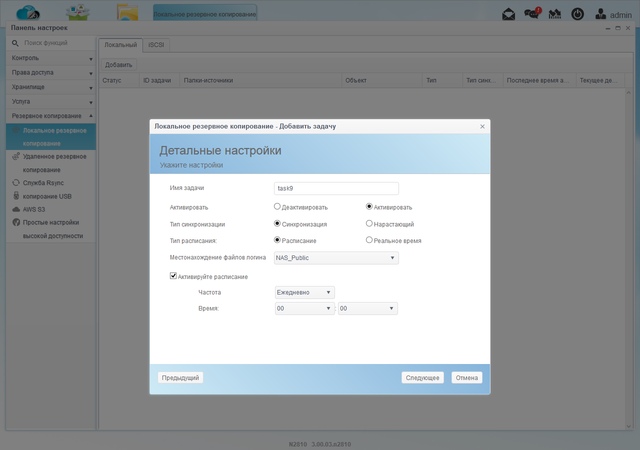Open the hours time dropdown
640x450 pixels.
click(304, 308)
